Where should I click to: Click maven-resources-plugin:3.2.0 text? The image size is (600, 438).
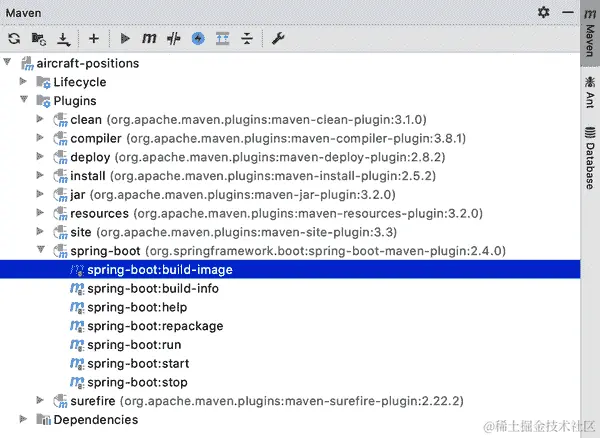click(x=388, y=213)
